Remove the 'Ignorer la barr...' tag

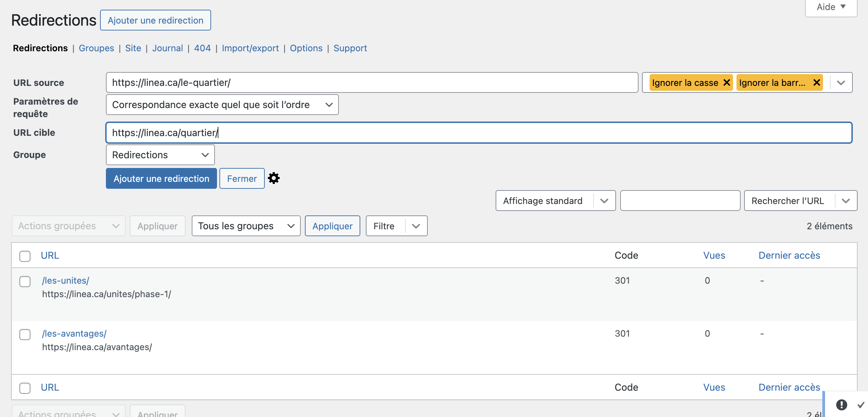[x=816, y=83]
